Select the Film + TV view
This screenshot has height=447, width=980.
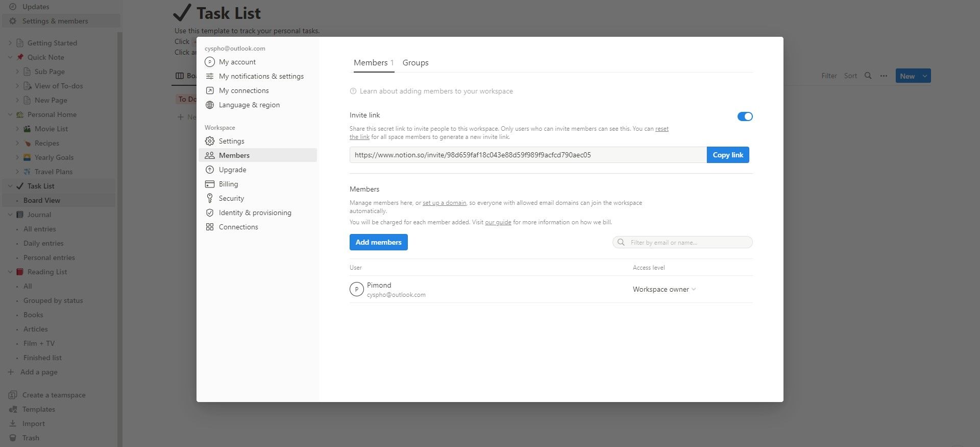[x=39, y=343]
